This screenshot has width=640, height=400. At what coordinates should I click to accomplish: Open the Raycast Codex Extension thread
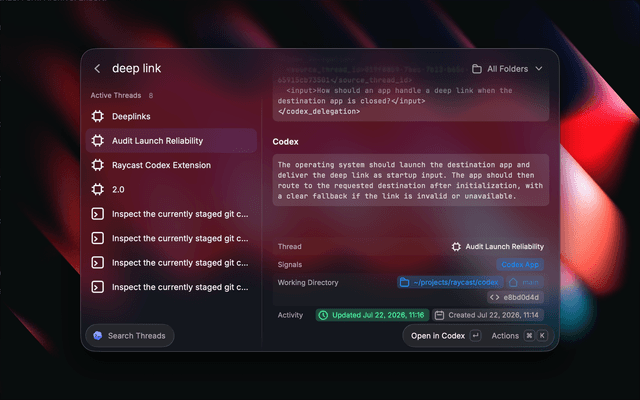[x=171, y=165]
